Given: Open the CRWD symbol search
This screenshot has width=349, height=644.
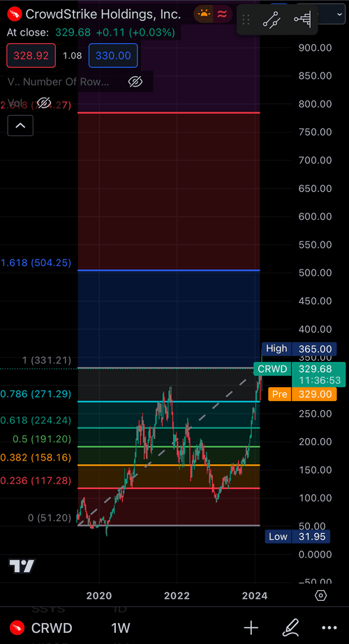Looking at the screenshot, I should click(x=40, y=628).
